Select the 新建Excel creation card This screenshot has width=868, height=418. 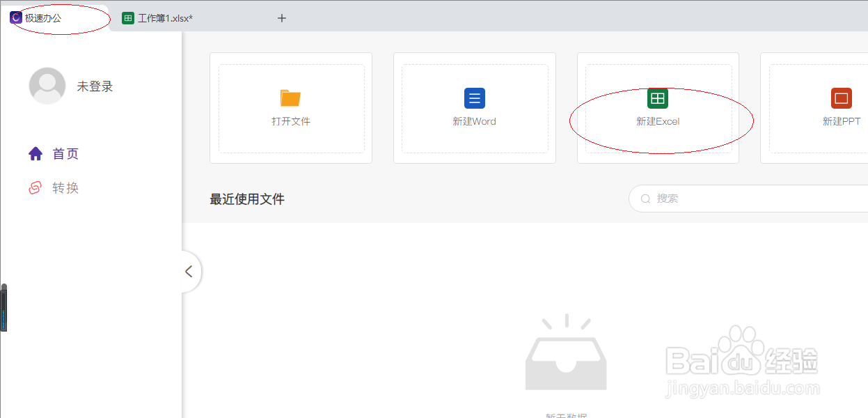click(x=658, y=108)
